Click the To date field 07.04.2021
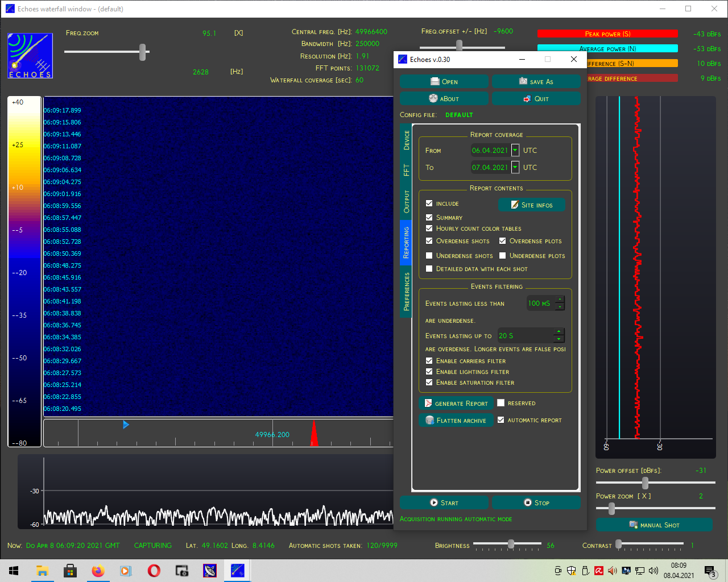Image resolution: width=728 pixels, height=582 pixels. (490, 167)
